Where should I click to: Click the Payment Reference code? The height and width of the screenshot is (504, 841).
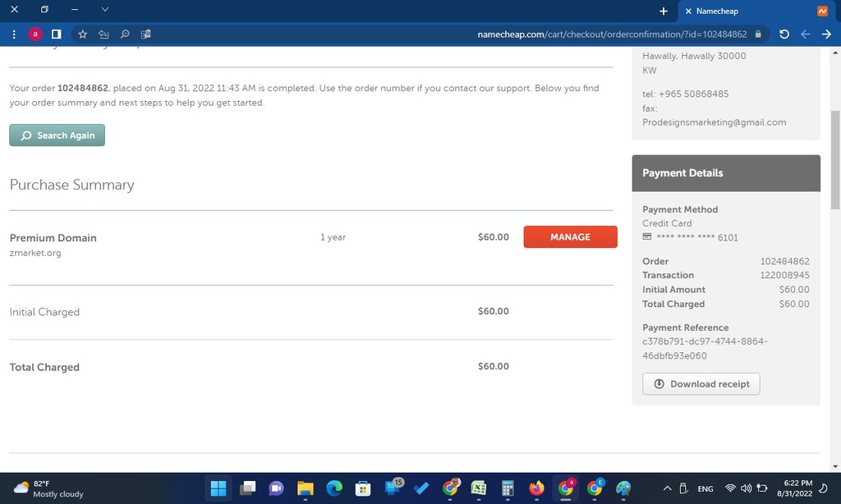[x=705, y=349]
